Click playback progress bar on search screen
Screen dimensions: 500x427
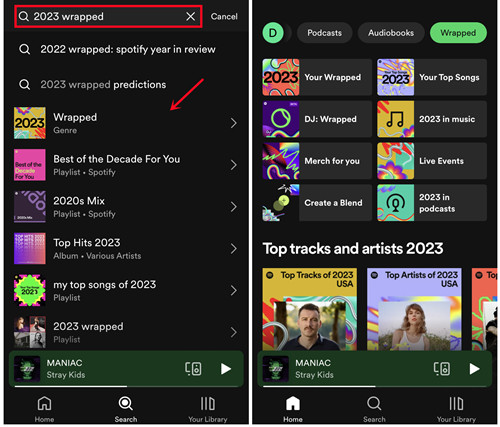pyautogui.click(x=126, y=386)
